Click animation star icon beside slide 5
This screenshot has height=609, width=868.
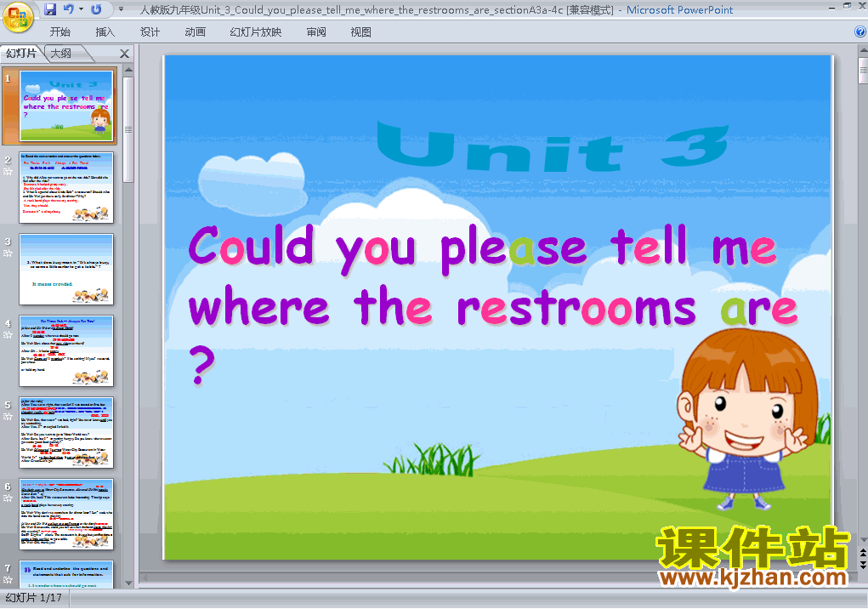point(8,416)
